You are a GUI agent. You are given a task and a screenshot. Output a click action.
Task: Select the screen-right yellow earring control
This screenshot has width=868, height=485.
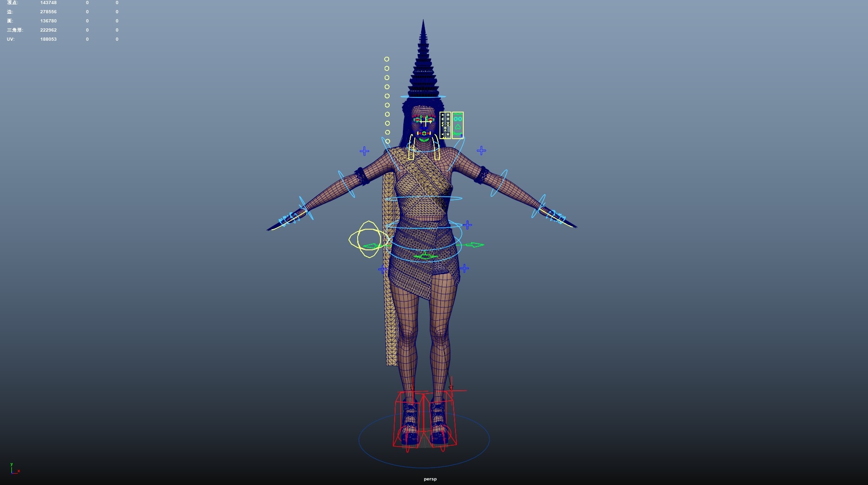coord(437,147)
